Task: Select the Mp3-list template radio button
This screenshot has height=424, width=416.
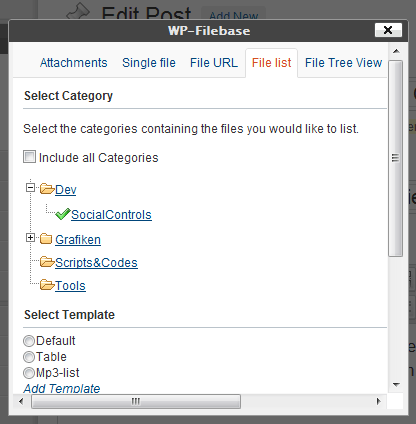Action: pyautogui.click(x=29, y=373)
